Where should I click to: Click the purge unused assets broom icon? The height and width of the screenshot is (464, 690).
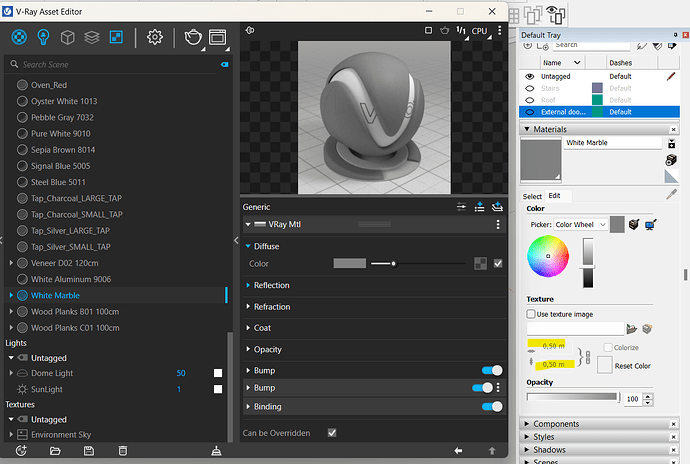click(x=217, y=451)
